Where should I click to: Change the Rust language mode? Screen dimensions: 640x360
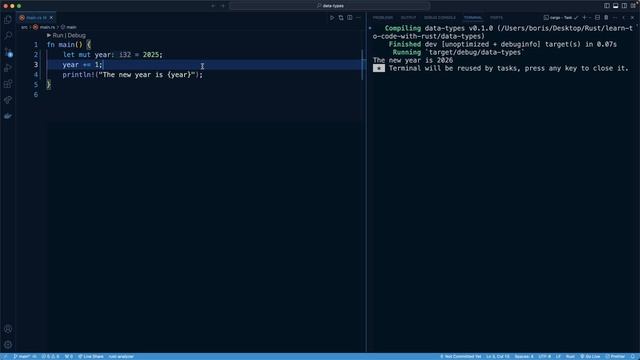(570, 357)
